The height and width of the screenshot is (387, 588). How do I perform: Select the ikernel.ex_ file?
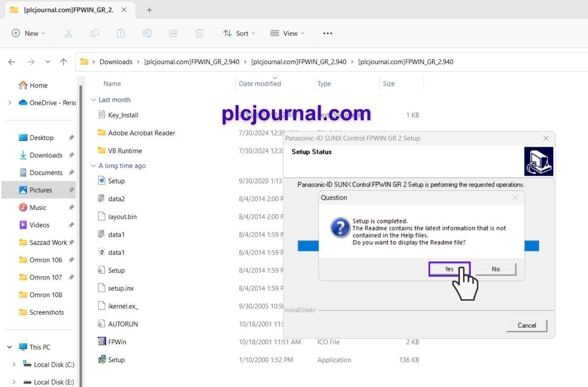coord(118,306)
